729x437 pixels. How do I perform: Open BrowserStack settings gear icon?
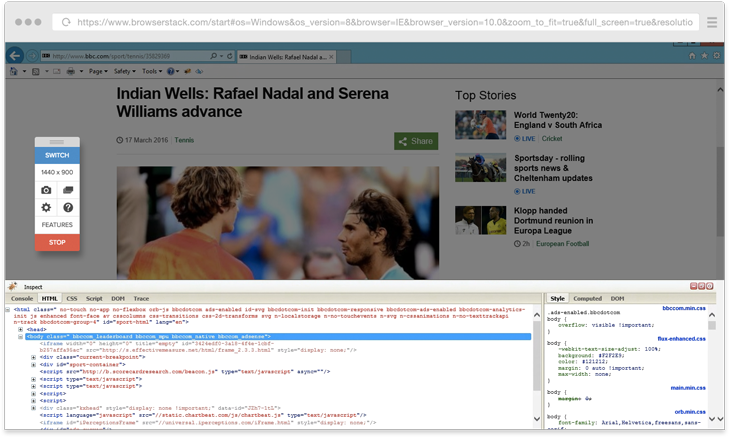(46, 207)
